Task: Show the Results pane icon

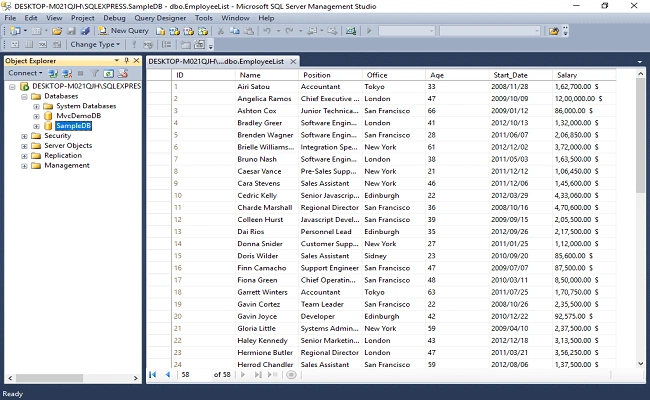Action: click(x=57, y=44)
